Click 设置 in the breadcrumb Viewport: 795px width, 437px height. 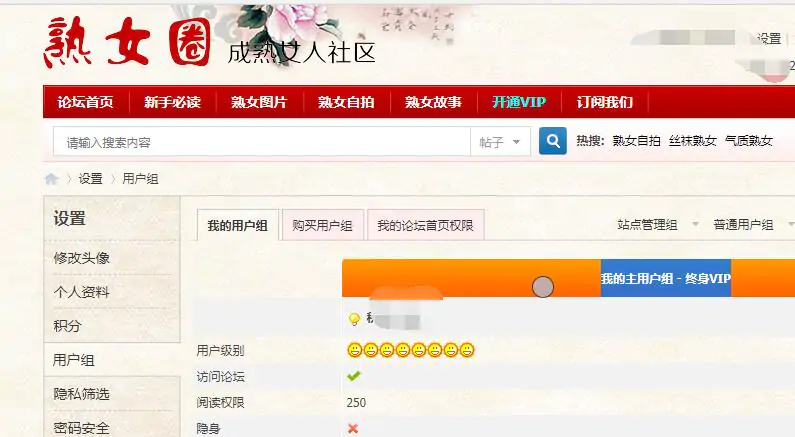coord(90,178)
